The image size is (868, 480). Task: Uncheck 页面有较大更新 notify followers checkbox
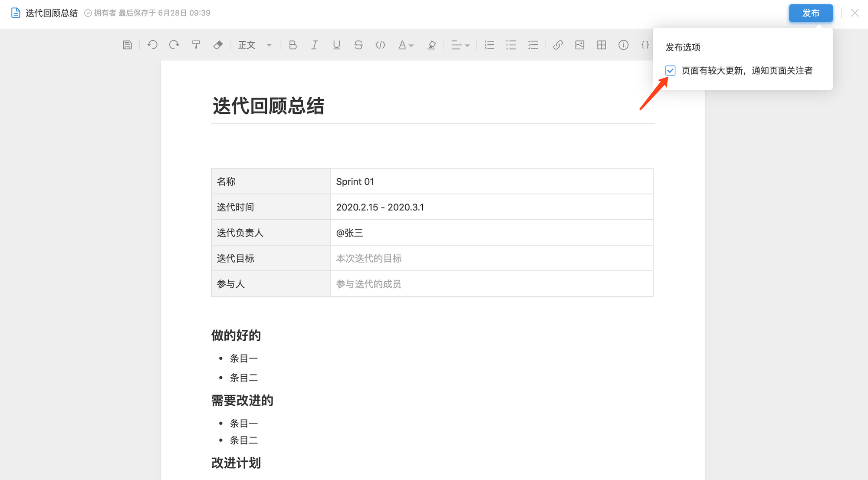(670, 70)
